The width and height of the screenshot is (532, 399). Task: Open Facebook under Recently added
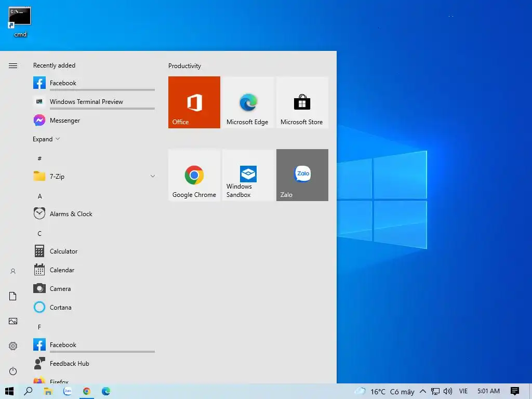pos(94,83)
